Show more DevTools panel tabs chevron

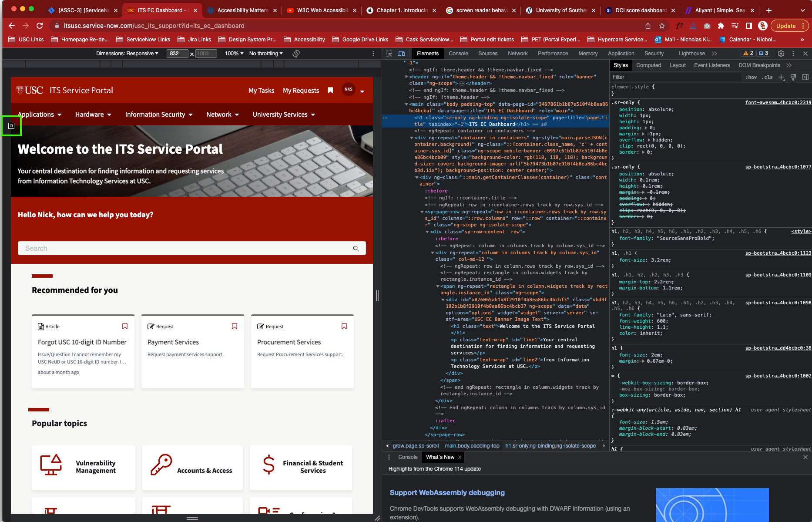click(x=714, y=54)
